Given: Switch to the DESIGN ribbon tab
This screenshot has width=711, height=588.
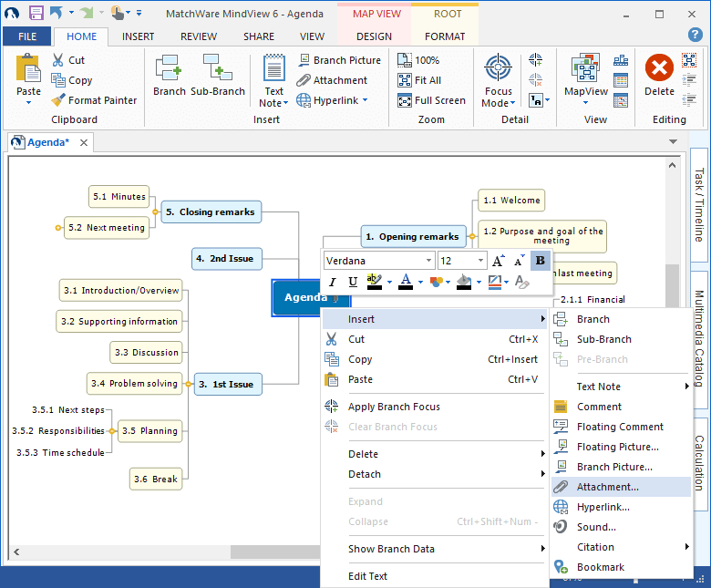Looking at the screenshot, I should coord(374,36).
